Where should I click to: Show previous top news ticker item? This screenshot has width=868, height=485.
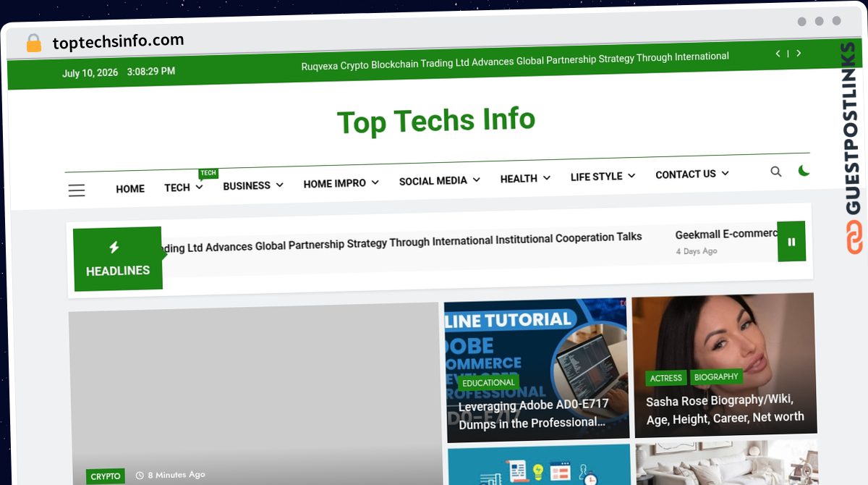pos(778,54)
